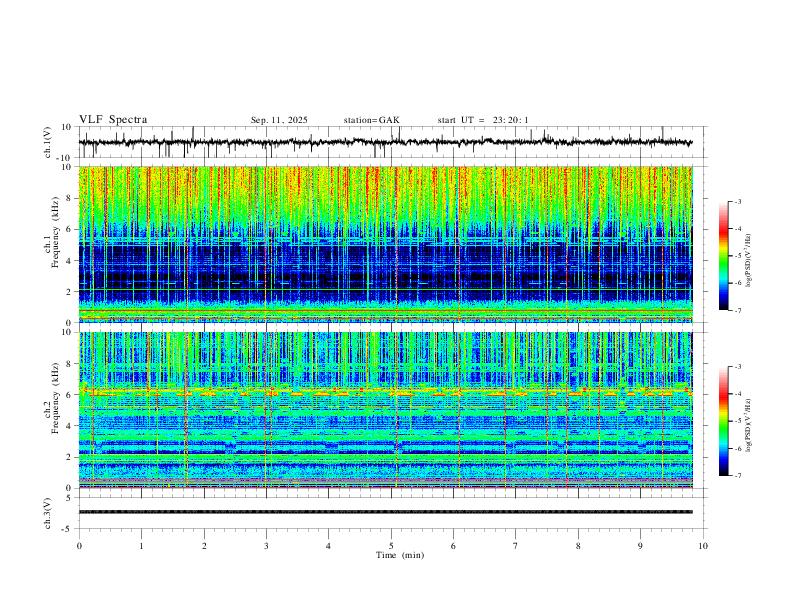
Task: Click the ch.2 spectrogram color bar
Action: (723, 421)
